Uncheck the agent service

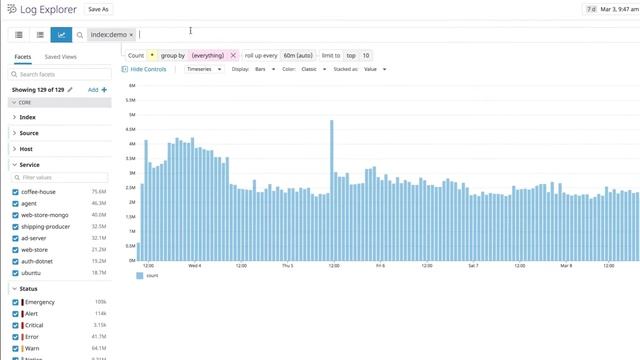(x=16, y=203)
